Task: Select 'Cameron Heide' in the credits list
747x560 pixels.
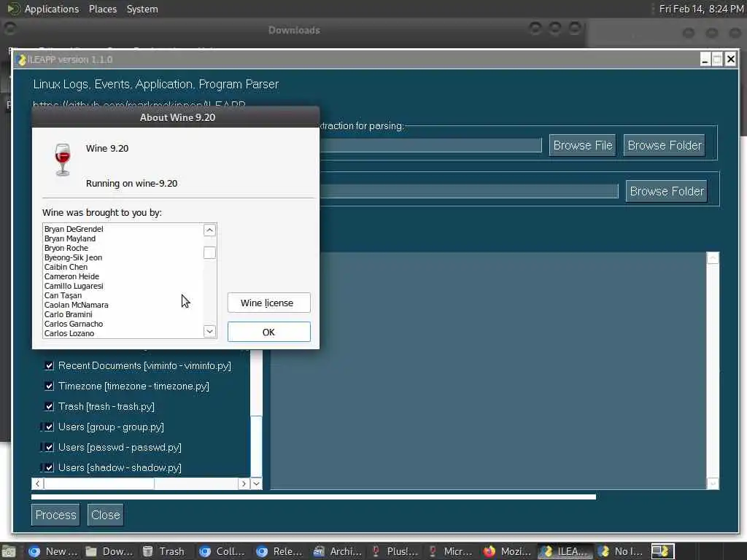Action: pos(72,276)
